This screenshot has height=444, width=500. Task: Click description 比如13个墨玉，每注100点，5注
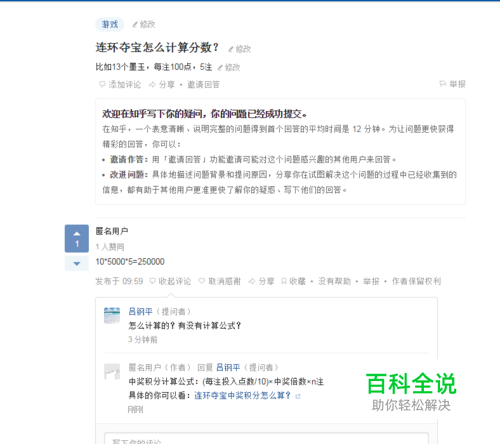click(x=154, y=67)
